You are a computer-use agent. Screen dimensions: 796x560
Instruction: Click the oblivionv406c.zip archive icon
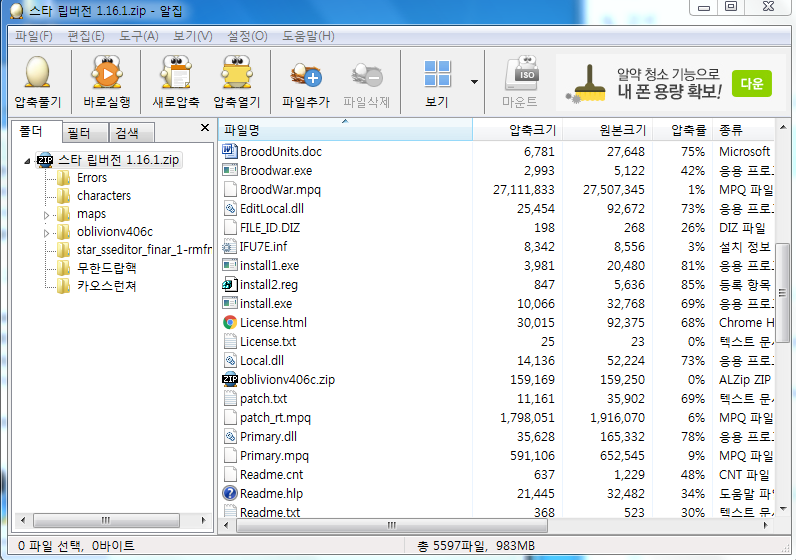coord(230,379)
